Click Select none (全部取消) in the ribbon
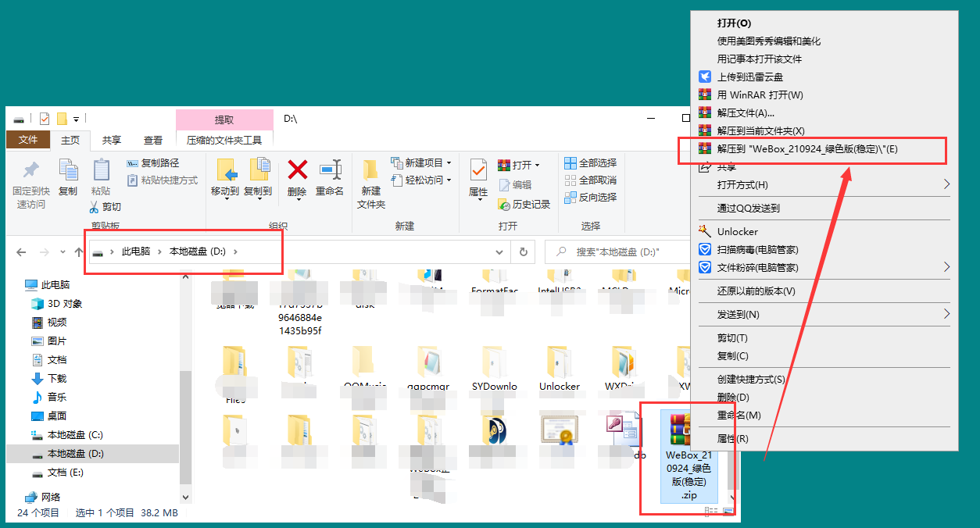The image size is (980, 528). [x=590, y=180]
